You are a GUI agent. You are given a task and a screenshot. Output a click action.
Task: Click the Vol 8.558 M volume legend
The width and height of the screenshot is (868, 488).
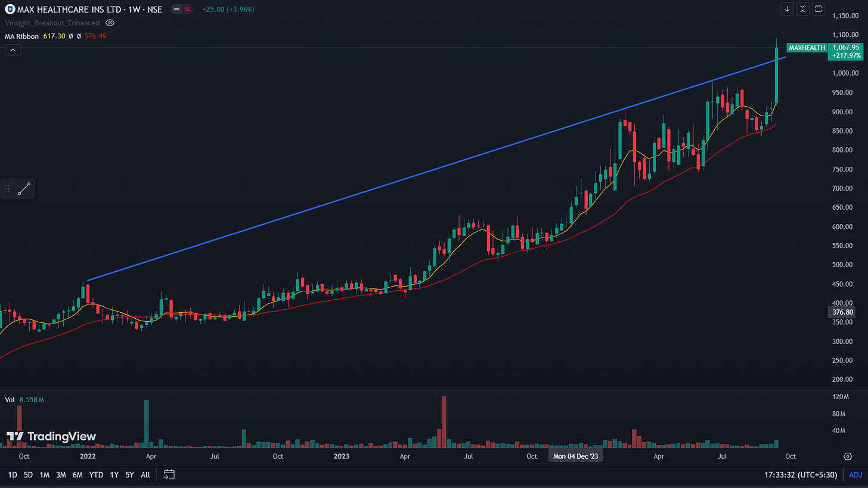pos(24,400)
